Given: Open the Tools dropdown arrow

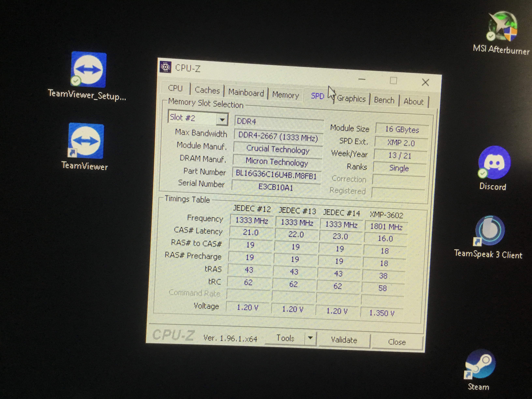Looking at the screenshot, I should pos(310,338).
